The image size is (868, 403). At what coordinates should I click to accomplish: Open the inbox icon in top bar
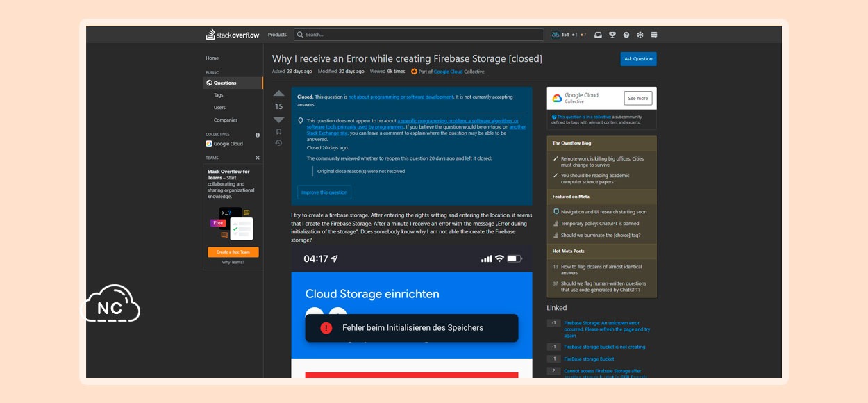tap(599, 35)
